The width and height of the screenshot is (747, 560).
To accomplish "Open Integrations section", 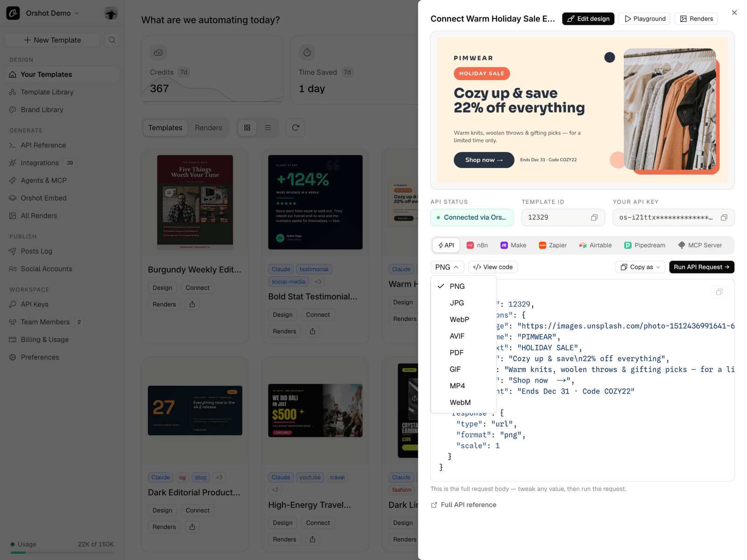I will tap(62, 163).
